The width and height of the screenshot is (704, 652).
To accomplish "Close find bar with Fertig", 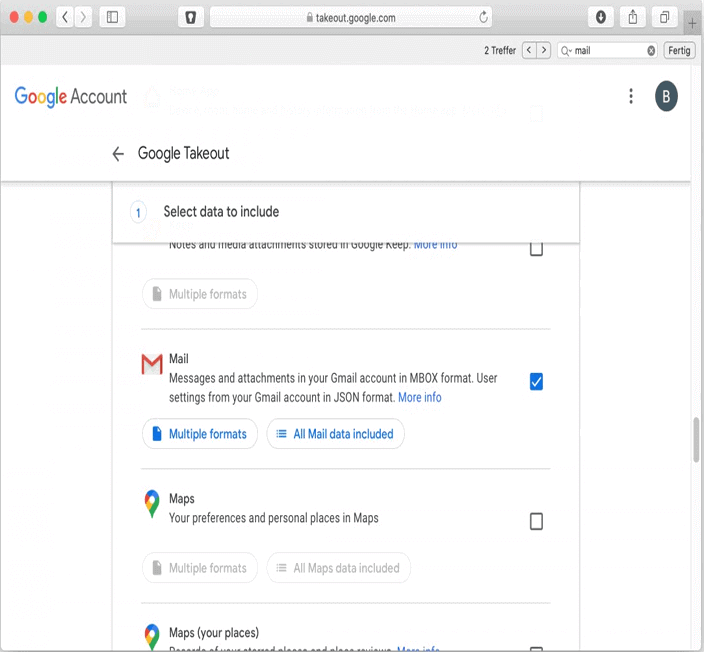I will point(679,50).
